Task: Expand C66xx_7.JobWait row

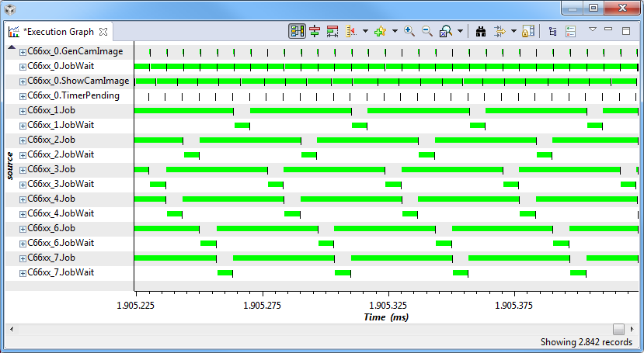Action: click(23, 273)
